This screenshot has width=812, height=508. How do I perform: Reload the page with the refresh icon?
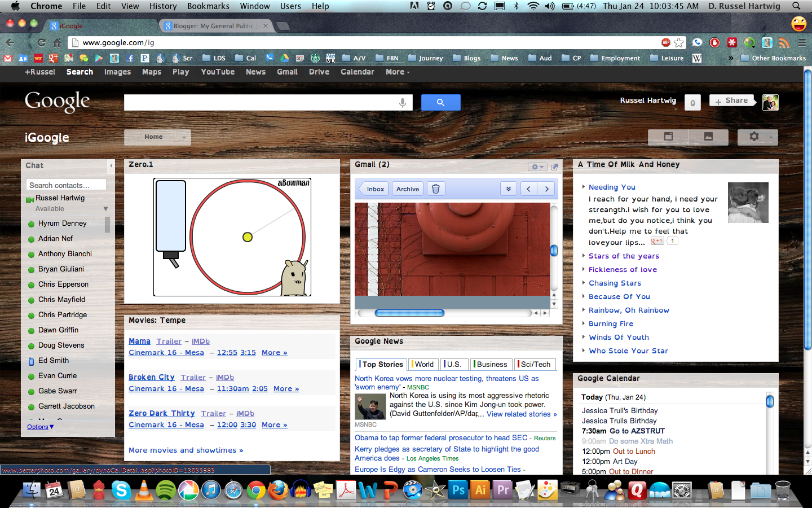tap(41, 42)
